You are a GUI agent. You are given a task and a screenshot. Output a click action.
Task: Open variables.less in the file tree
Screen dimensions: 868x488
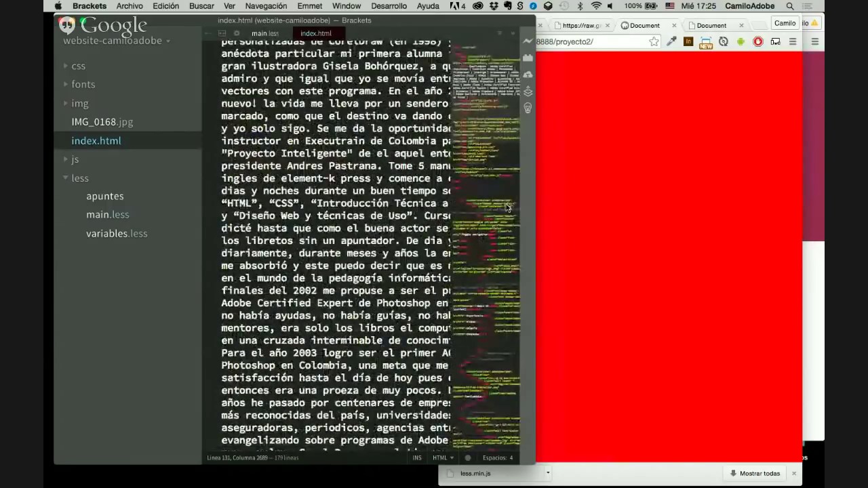point(117,233)
